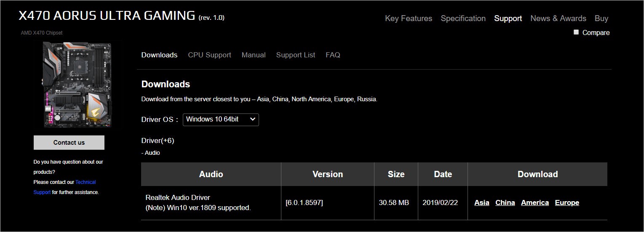Click the Support navigation item
The image size is (644, 232).
tap(508, 19)
